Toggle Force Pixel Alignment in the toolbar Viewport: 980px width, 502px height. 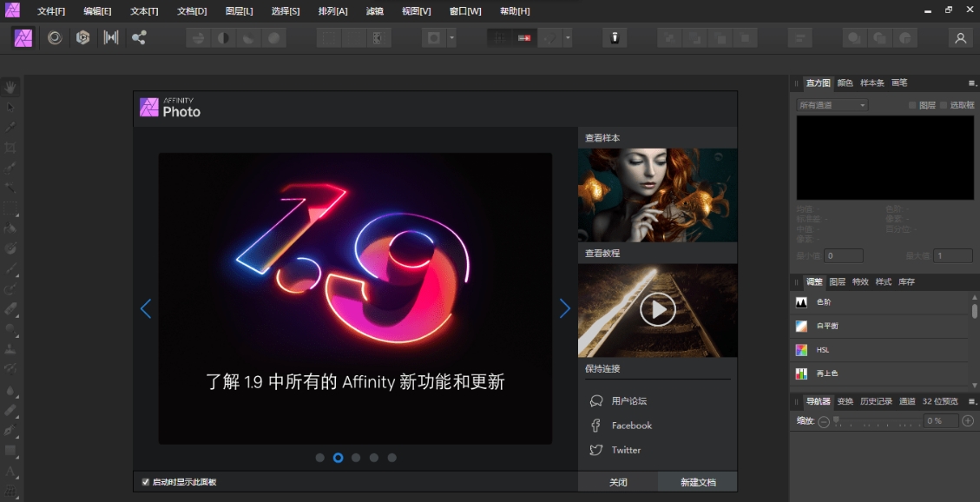click(x=523, y=38)
